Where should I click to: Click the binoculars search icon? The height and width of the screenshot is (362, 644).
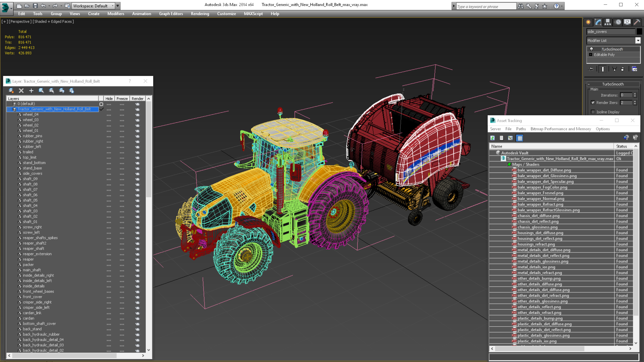[x=521, y=6]
